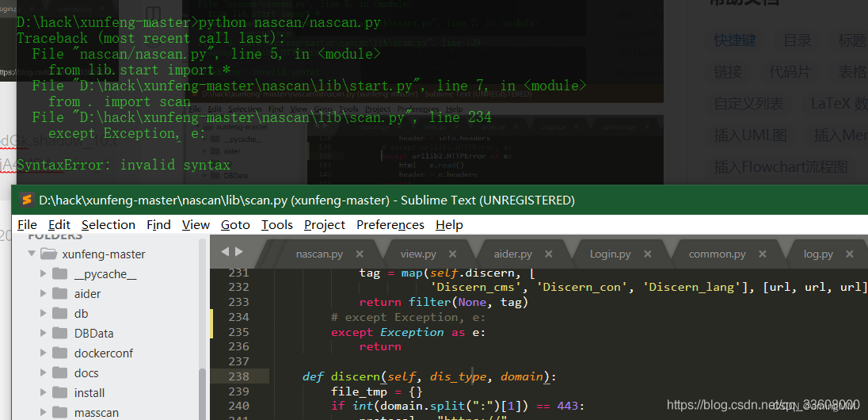Viewport: 868px width, 420px height.
Task: Open the View menu
Action: (196, 225)
